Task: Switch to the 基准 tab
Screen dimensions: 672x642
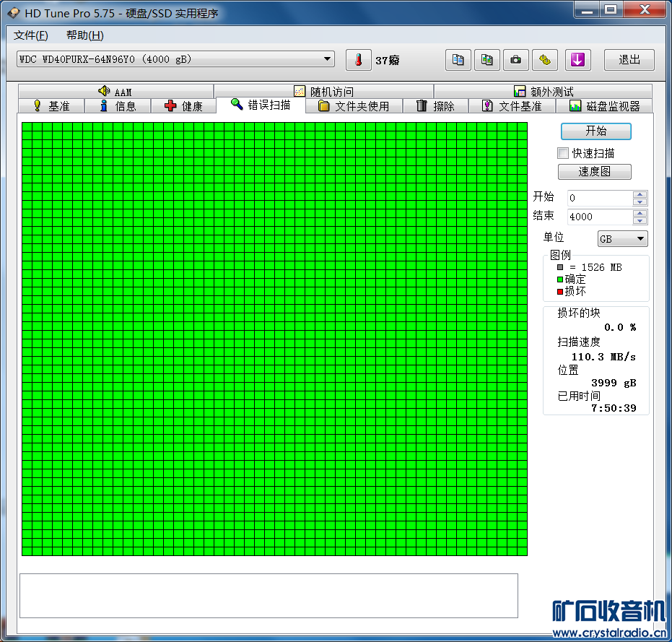Action: pyautogui.click(x=51, y=106)
